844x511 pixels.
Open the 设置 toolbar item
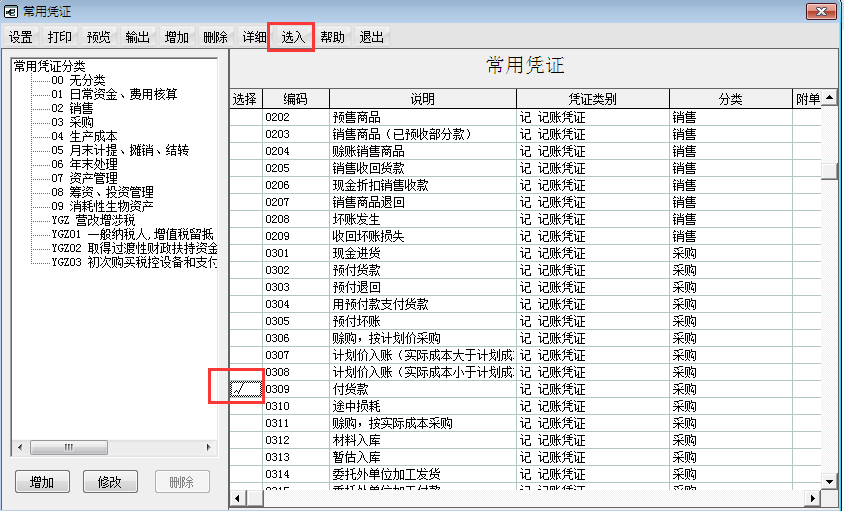21,37
